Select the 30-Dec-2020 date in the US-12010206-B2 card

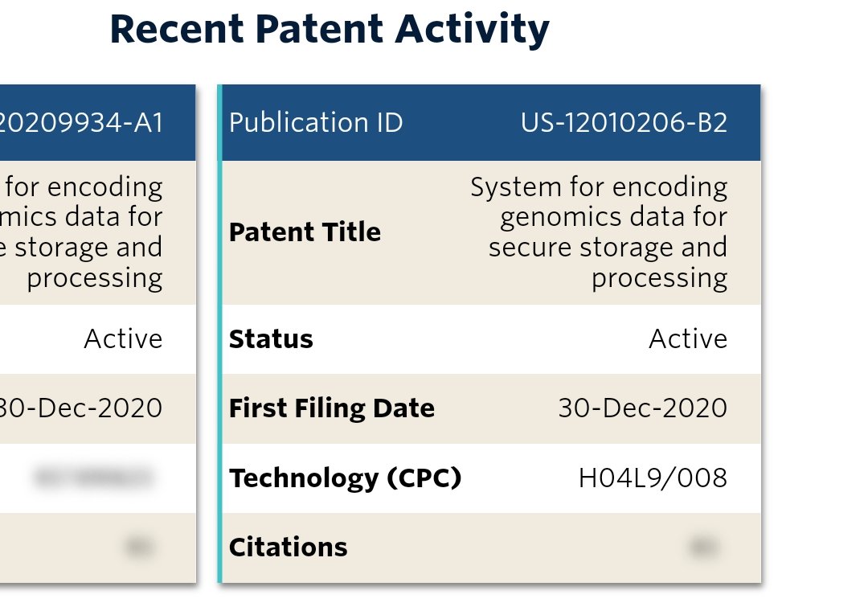(x=642, y=408)
